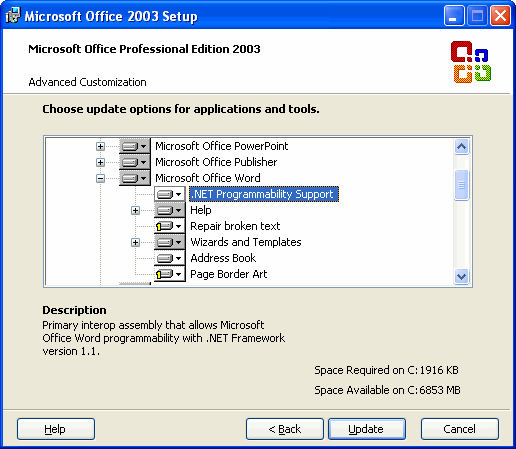This screenshot has width=516, height=449.
Task: Open install-state dropdown for .NET Programmability Support
Action: click(x=170, y=194)
